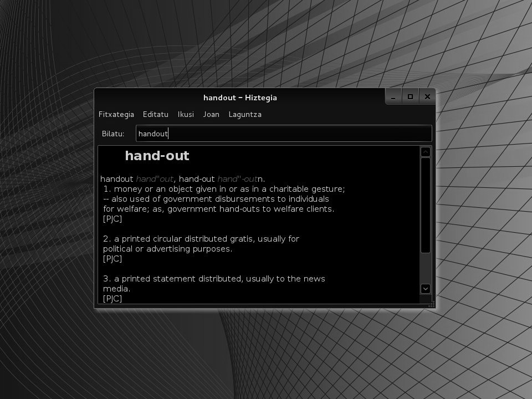Click the vertical scrollbar thumb
This screenshot has height=399, width=532.
click(x=426, y=205)
